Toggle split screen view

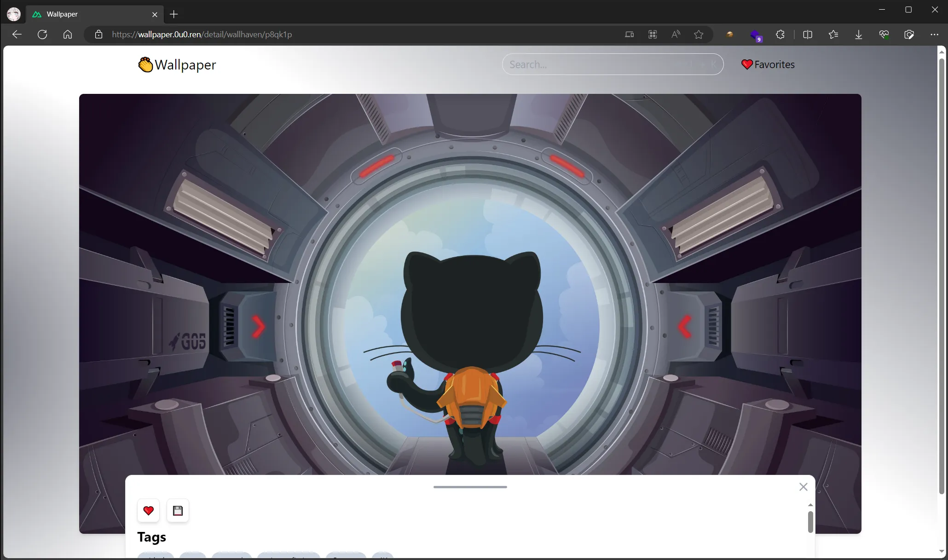808,35
